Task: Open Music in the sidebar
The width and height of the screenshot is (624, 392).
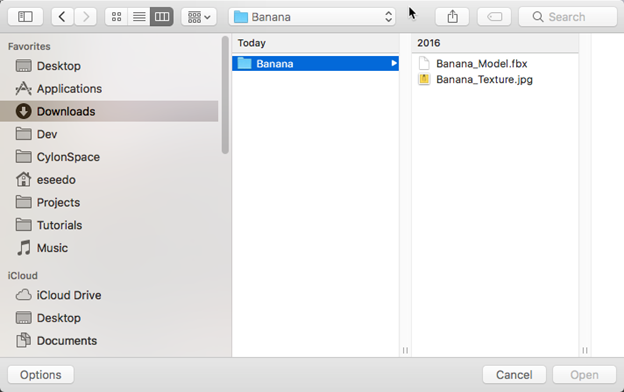Action: coord(109,248)
